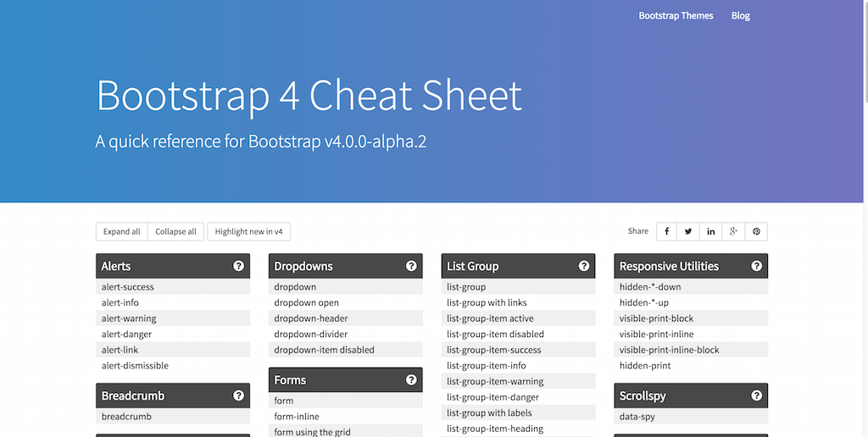
Task: Select hidden-*-down item
Action: [x=691, y=286]
